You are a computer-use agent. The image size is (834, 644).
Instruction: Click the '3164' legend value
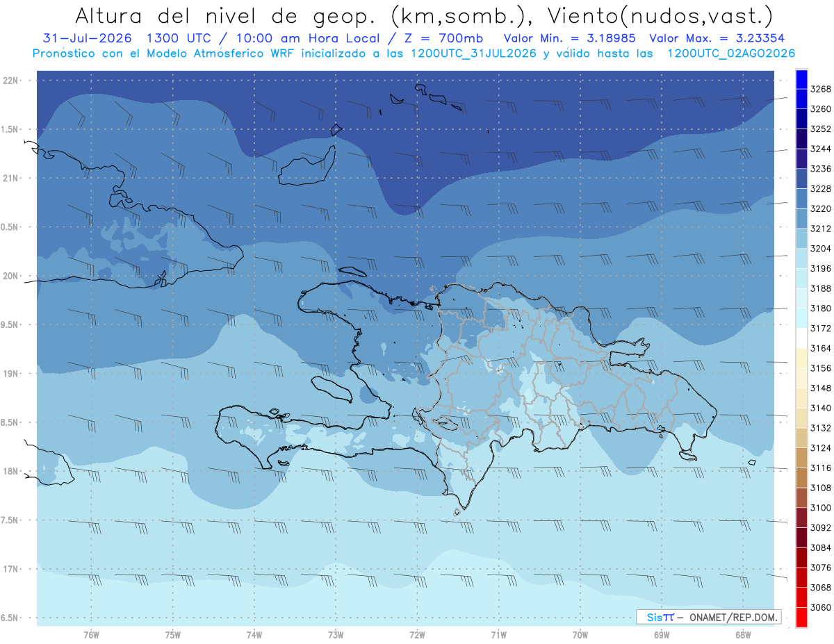point(821,348)
